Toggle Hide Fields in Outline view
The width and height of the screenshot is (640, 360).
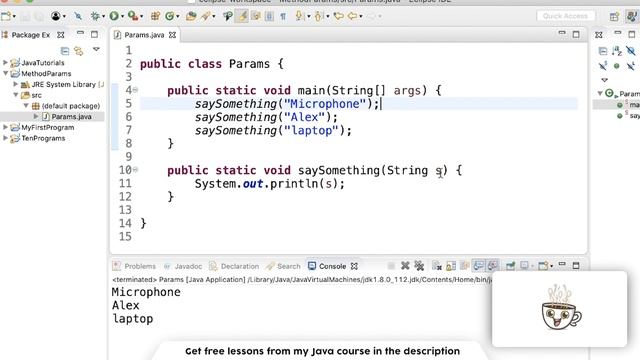tap(631, 51)
